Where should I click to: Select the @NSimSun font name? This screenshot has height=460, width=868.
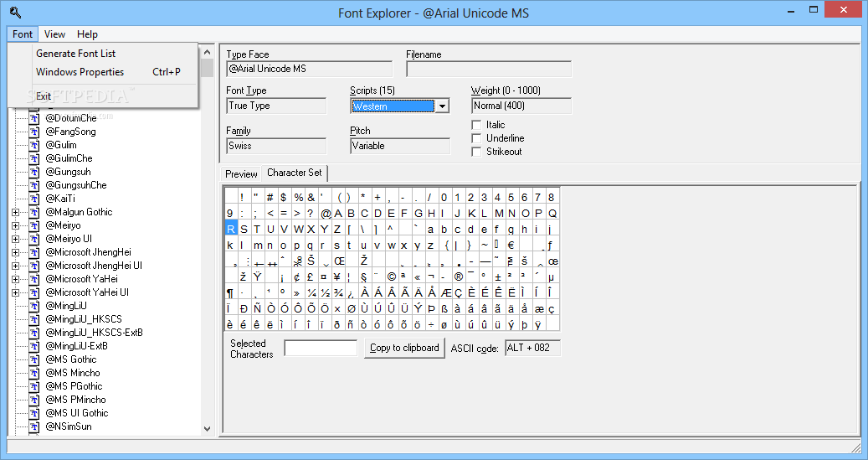pyautogui.click(x=69, y=426)
